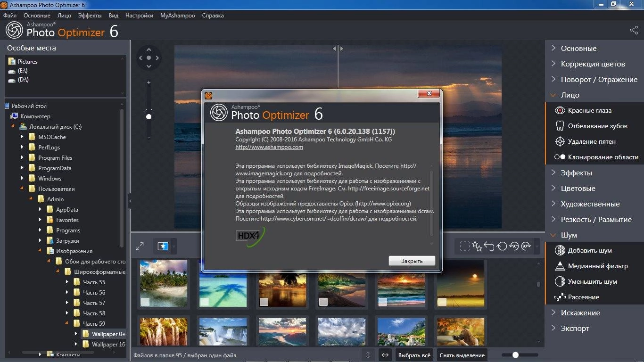Screen dimensions: 644x362
Task: Select the Wallpaper 0+ folder
Action: (104, 334)
